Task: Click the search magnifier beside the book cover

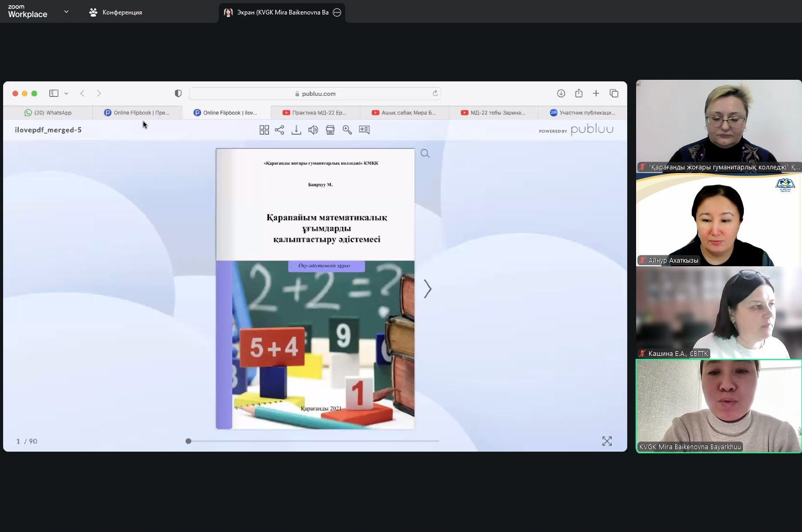Action: 425,153
